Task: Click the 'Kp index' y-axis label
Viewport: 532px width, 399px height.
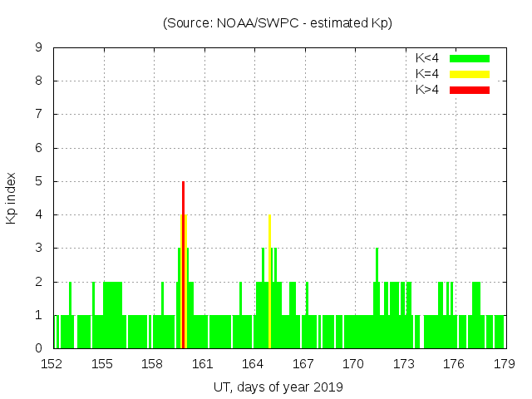Action: click(12, 198)
